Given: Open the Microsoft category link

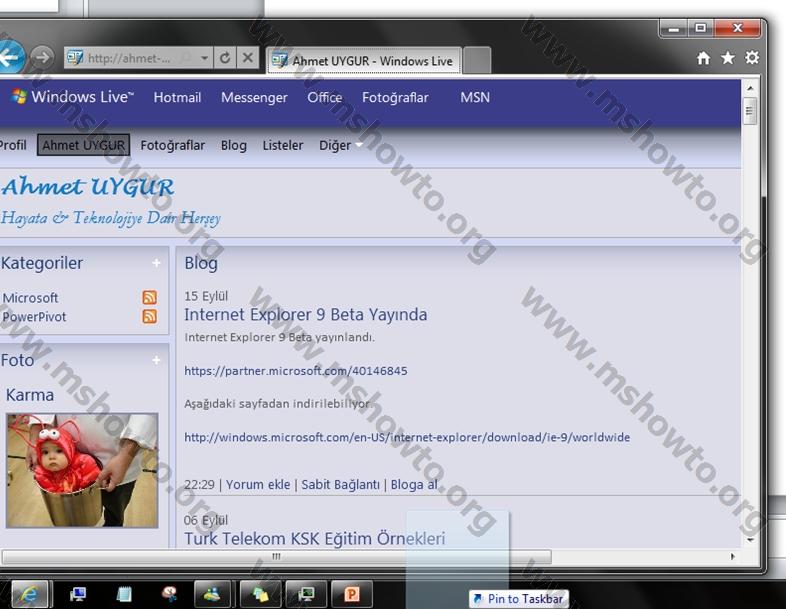Looking at the screenshot, I should [x=30, y=298].
